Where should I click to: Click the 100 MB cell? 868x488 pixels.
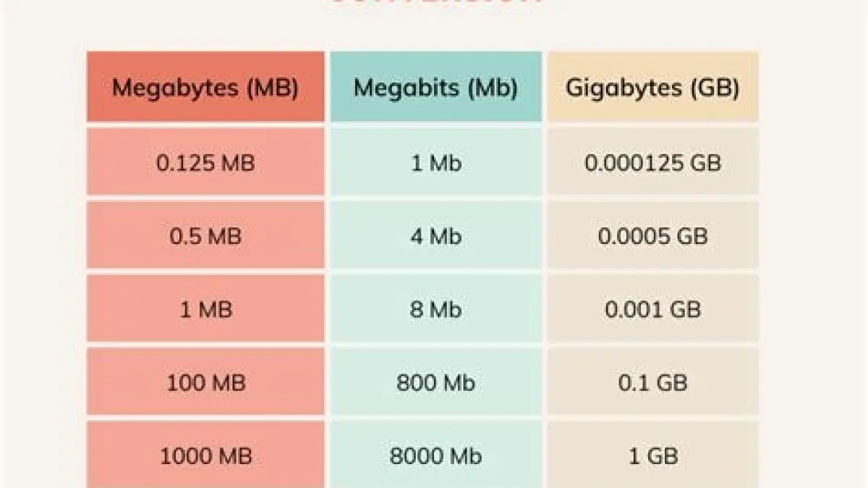pyautogui.click(x=205, y=383)
